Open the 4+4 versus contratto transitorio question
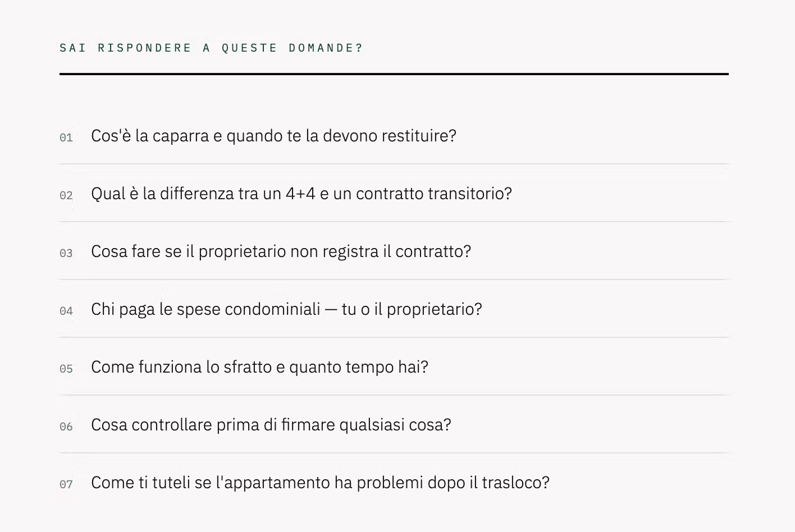 pos(394,194)
